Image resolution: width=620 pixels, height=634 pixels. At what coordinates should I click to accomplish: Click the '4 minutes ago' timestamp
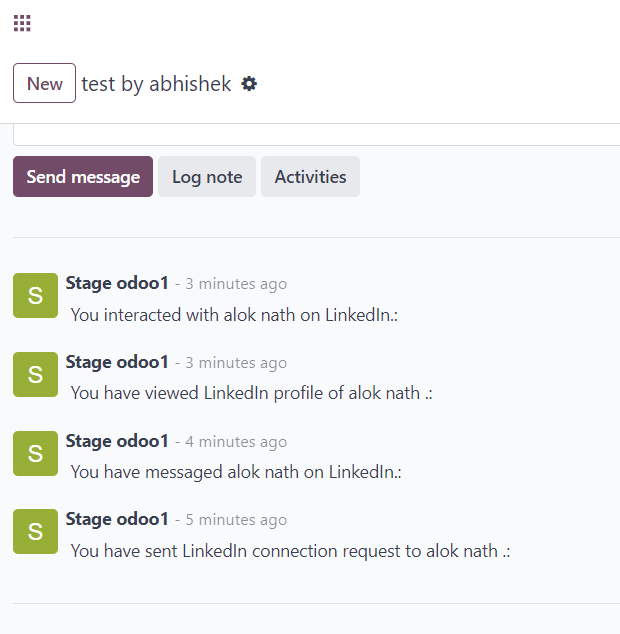point(236,442)
